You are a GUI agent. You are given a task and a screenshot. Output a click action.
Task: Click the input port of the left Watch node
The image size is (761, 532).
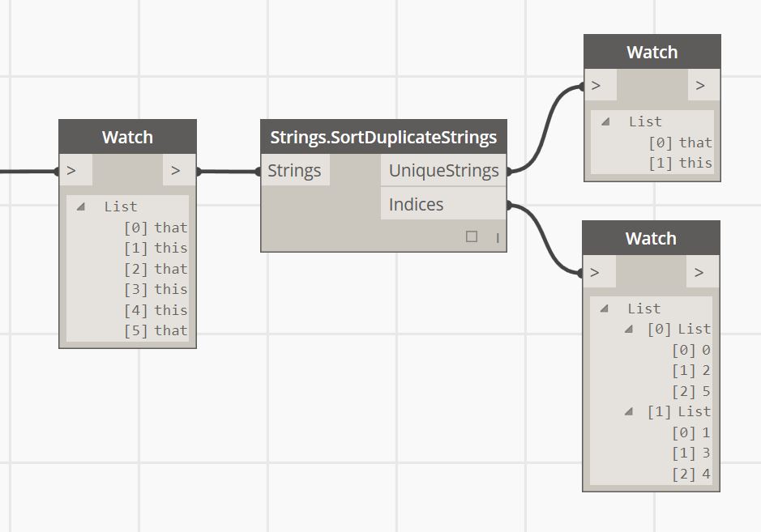tap(75, 170)
